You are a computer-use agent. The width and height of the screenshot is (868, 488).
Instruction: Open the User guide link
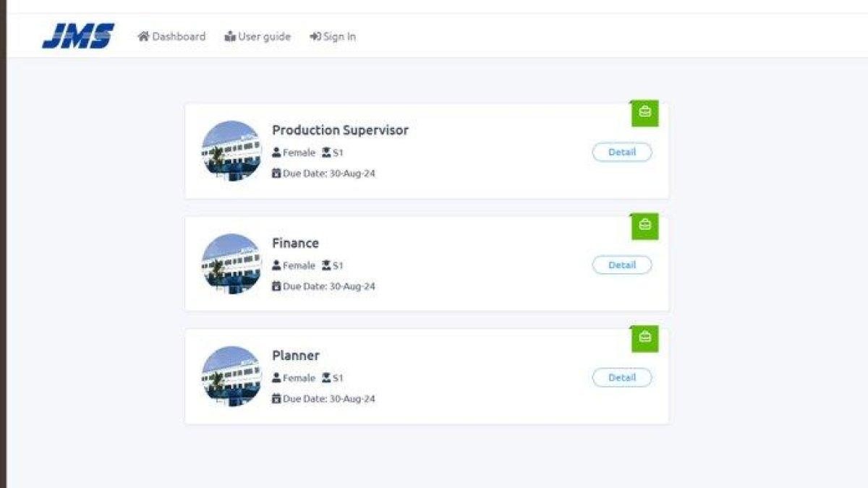coord(258,36)
